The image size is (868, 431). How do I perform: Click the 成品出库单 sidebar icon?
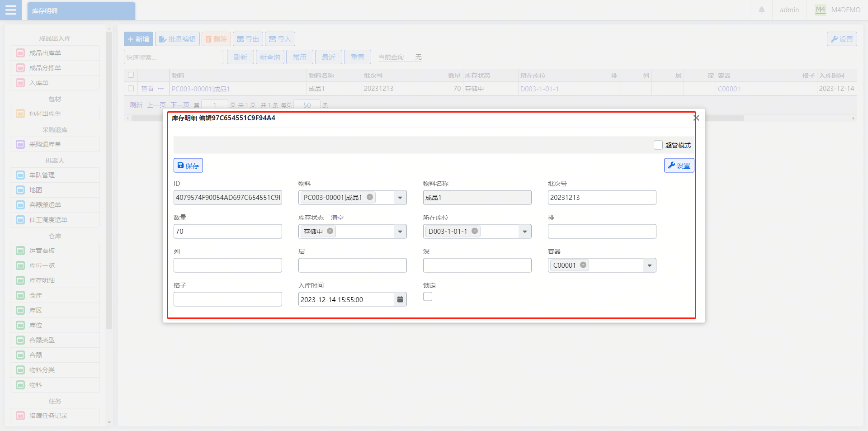pyautogui.click(x=20, y=53)
